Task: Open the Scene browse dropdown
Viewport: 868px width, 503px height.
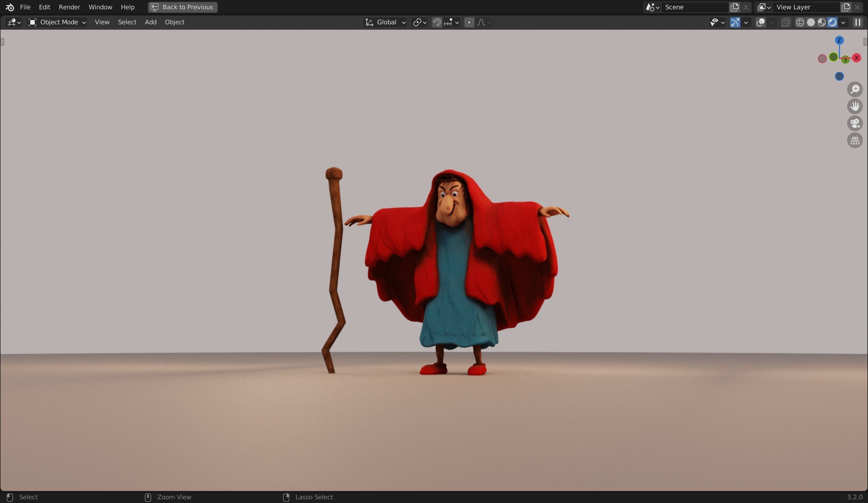Action: pos(652,7)
